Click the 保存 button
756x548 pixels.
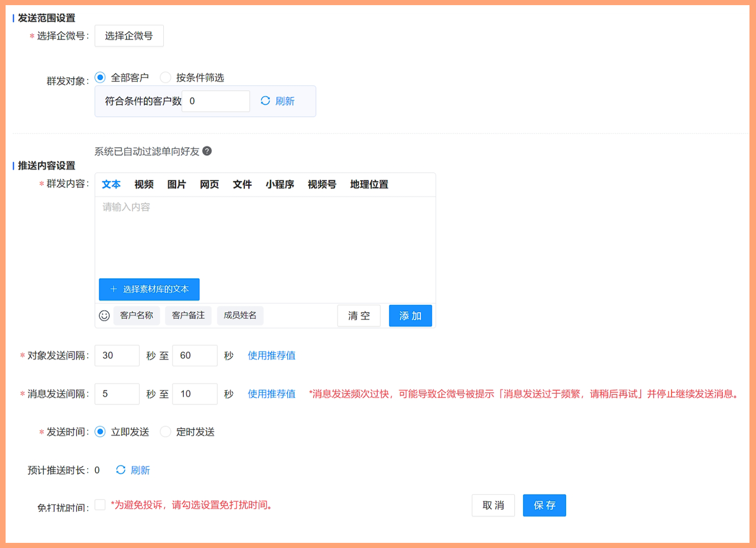[545, 506]
